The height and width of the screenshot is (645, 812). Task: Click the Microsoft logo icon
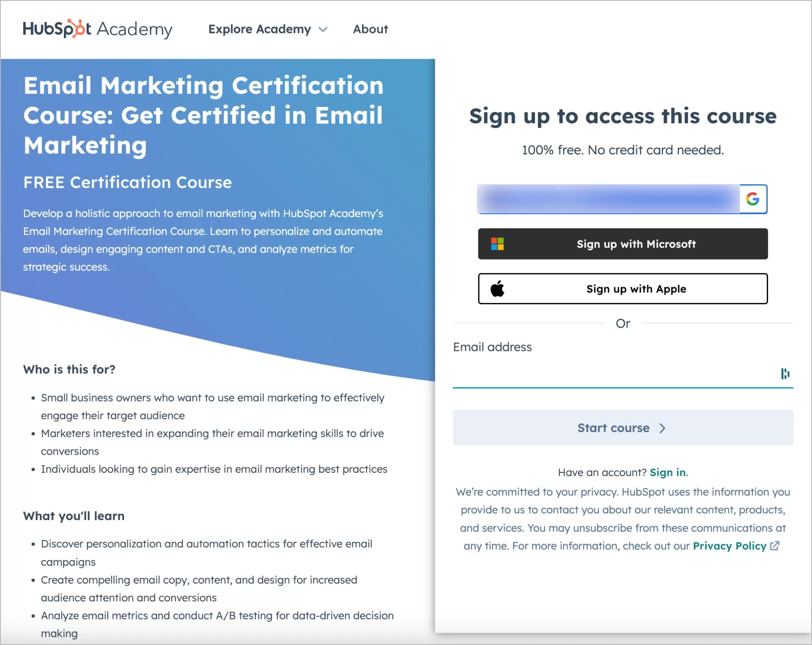point(499,244)
